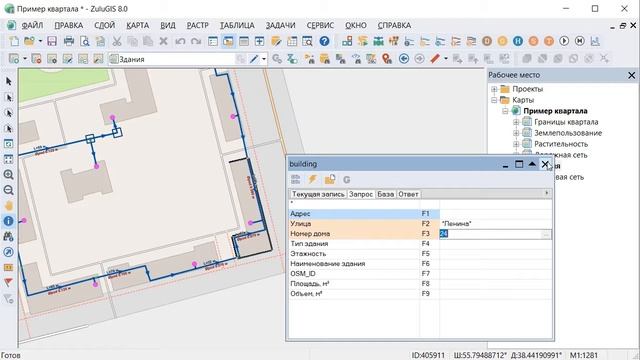The width and height of the screenshot is (640, 360).
Task: Switch to the База tab
Action: click(385, 194)
